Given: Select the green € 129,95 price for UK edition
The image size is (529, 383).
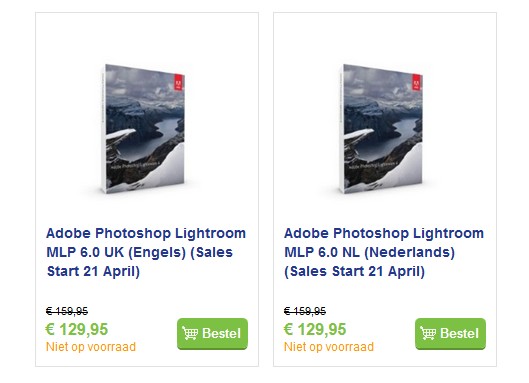Looking at the screenshot, I should (x=77, y=329).
